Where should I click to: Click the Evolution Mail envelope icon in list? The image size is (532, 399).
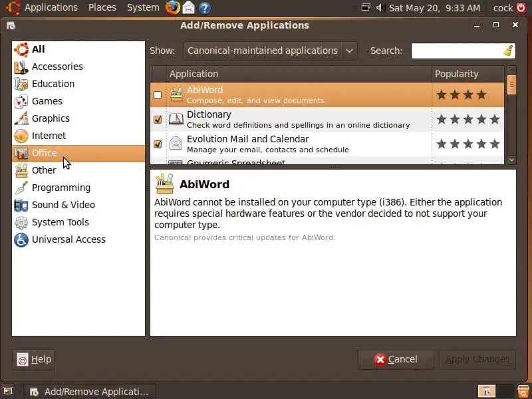[176, 144]
